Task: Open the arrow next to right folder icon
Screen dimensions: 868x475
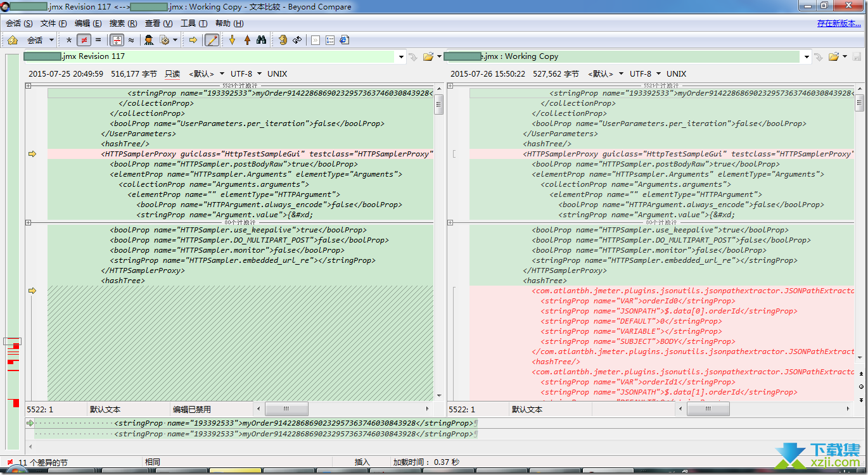Action: point(845,57)
